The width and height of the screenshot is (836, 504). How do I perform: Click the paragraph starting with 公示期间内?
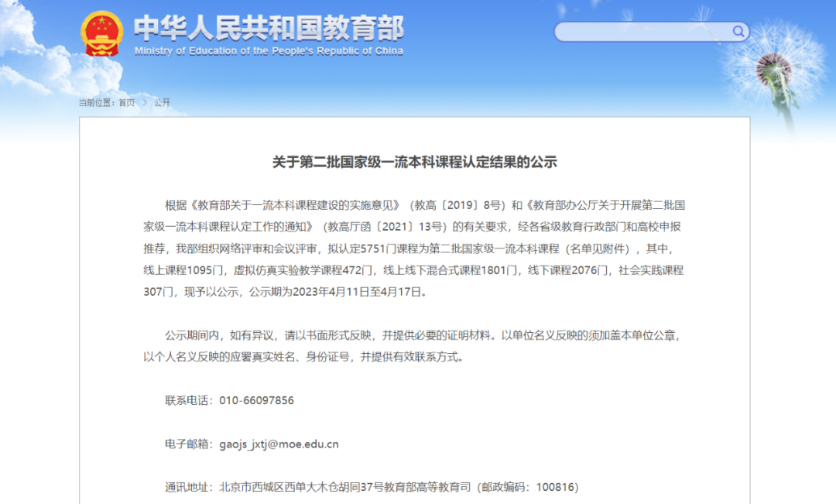tap(414, 346)
